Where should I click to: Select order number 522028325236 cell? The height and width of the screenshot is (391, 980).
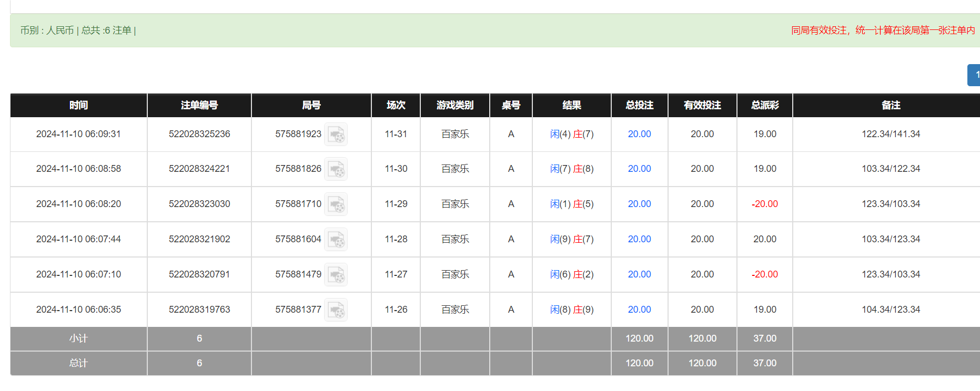pos(199,134)
